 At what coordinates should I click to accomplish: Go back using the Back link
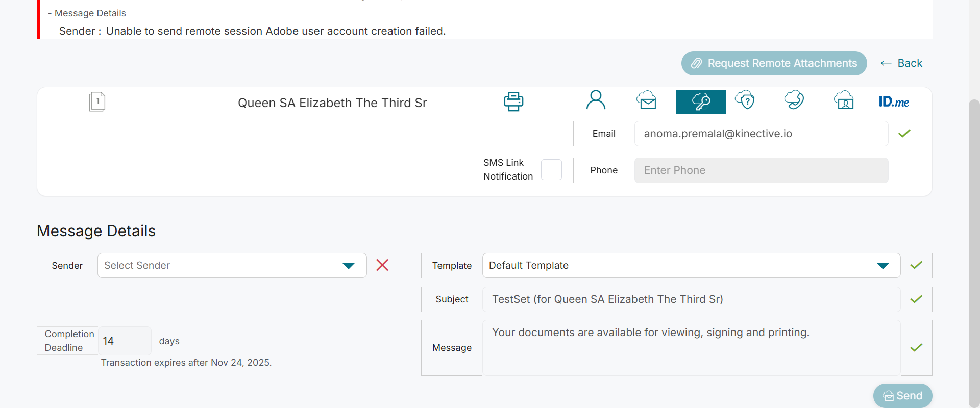click(901, 63)
